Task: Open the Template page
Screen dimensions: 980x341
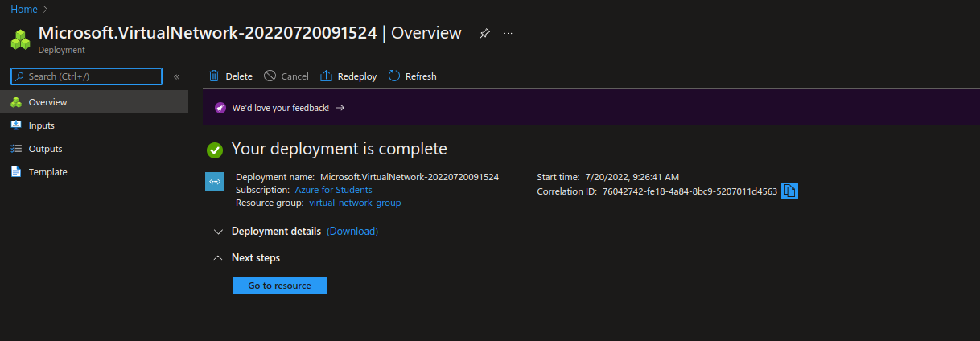Action: click(x=94, y=172)
